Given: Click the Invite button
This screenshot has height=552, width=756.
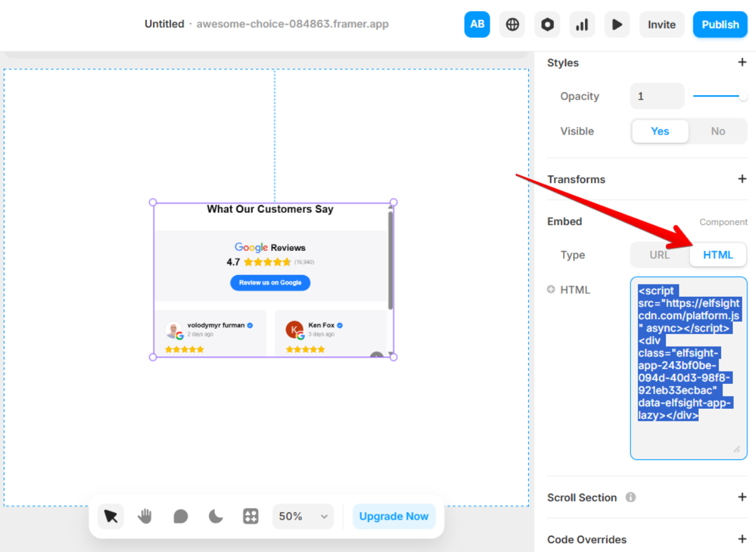Looking at the screenshot, I should [661, 24].
